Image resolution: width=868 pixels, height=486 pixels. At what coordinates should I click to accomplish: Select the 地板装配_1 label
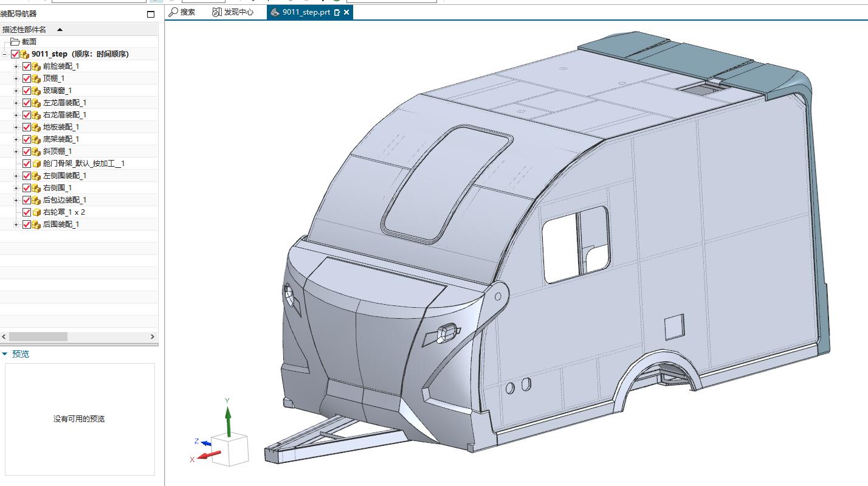61,127
